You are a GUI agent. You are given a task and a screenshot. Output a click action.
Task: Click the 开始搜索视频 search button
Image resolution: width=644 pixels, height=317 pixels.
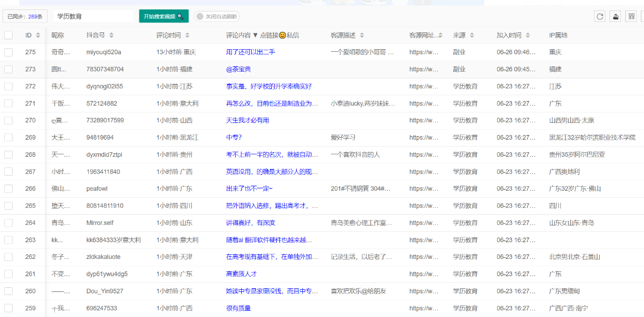tap(163, 16)
